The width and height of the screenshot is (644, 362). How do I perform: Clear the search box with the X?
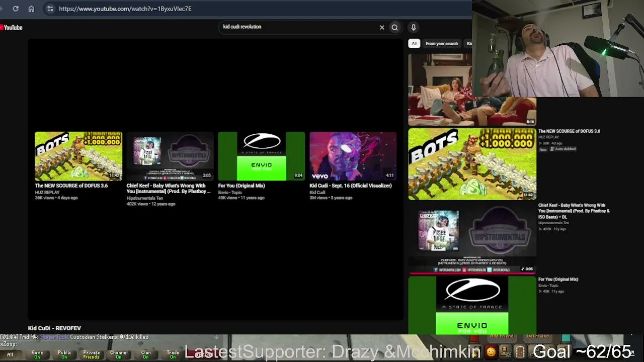coord(382,27)
